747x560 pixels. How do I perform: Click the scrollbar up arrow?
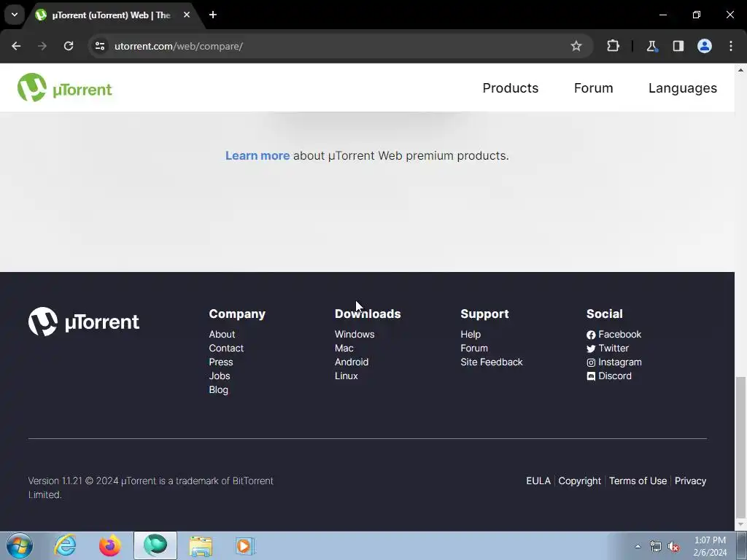coord(740,69)
